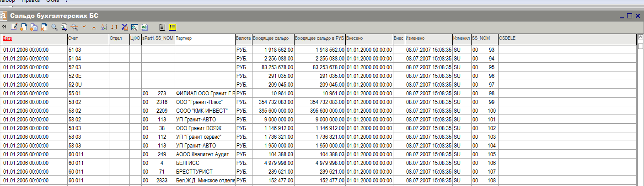Select balance cell -239 621.00 in Входящее сальдо
The width and height of the screenshot is (644, 186).
(273, 171)
